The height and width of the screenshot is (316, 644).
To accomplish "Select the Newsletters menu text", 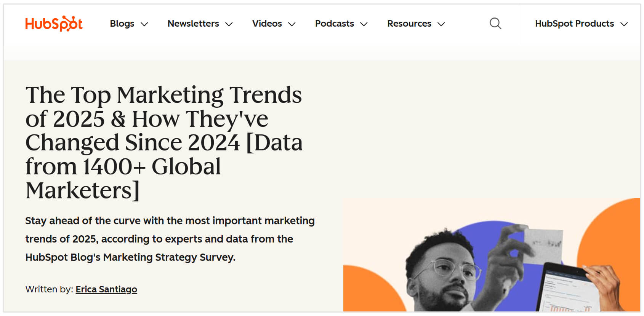I will [193, 24].
